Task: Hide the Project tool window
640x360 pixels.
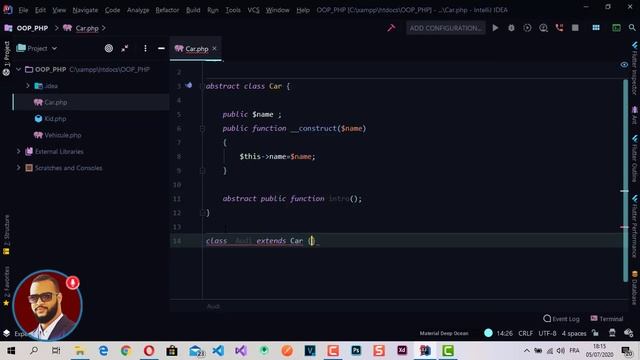Action: 161,48
